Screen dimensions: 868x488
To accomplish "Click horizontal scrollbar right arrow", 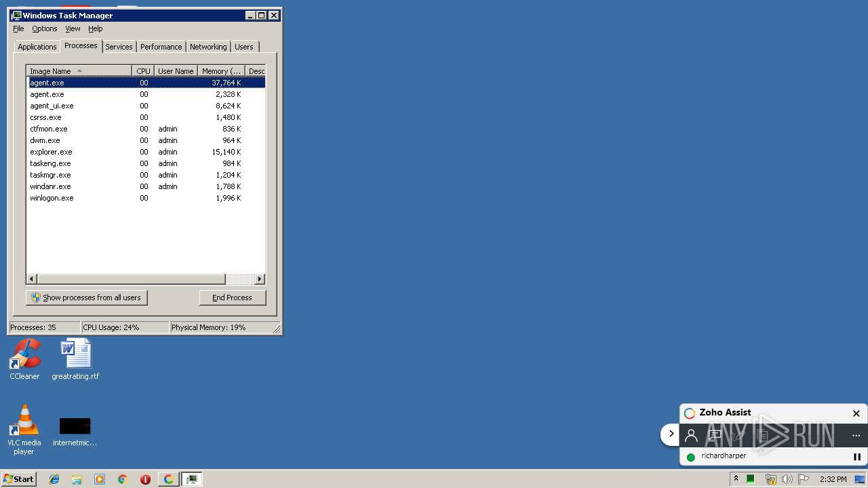I will click(259, 279).
